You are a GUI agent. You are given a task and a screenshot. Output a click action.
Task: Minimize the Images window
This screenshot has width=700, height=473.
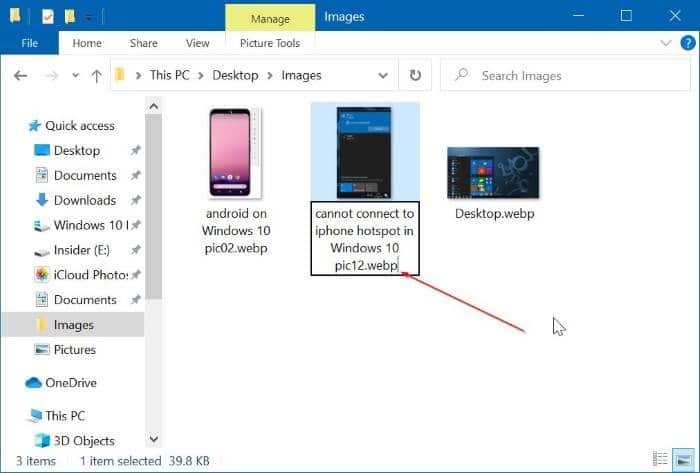tap(578, 16)
